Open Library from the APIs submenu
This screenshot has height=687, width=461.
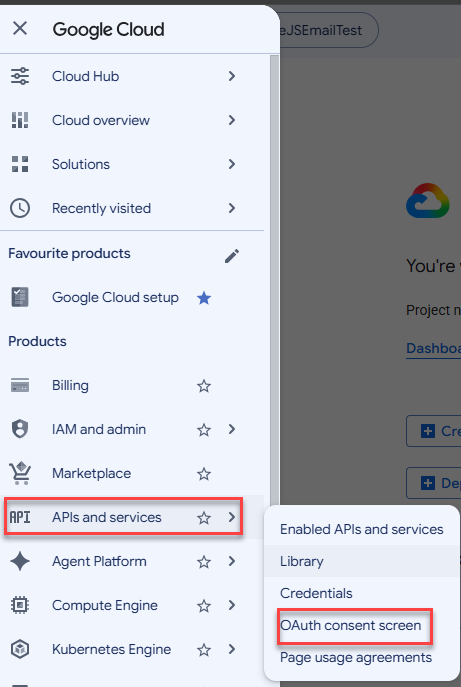tap(362, 561)
